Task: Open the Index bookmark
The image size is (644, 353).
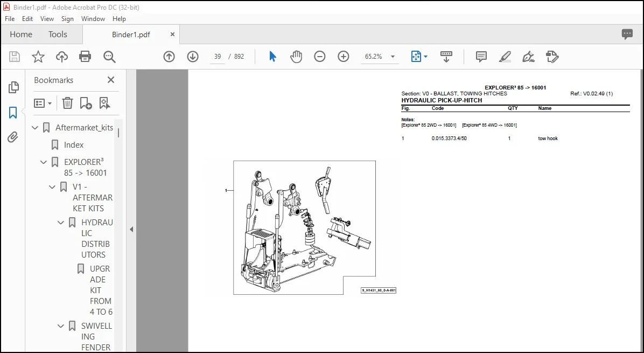Action: pyautogui.click(x=74, y=145)
